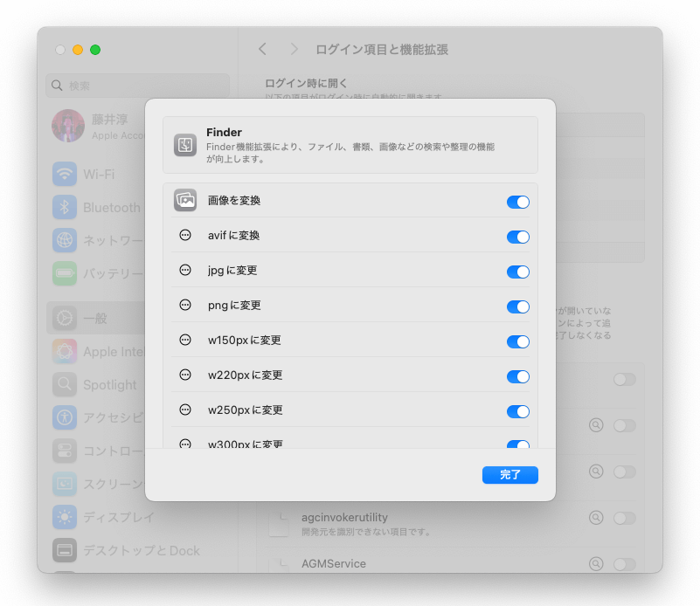Select the Wi-Fi settings icon in sidebar
Screen dimensions: 700x606
[x=66, y=174]
